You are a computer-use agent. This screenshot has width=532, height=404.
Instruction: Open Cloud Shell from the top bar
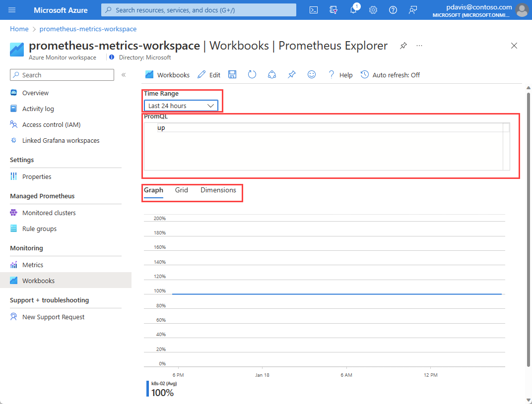(x=314, y=10)
